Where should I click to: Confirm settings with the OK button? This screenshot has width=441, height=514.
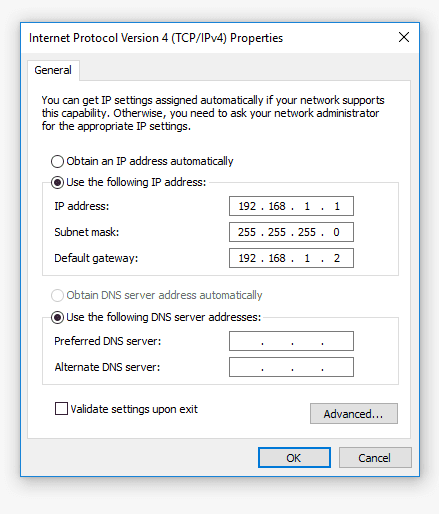click(294, 458)
